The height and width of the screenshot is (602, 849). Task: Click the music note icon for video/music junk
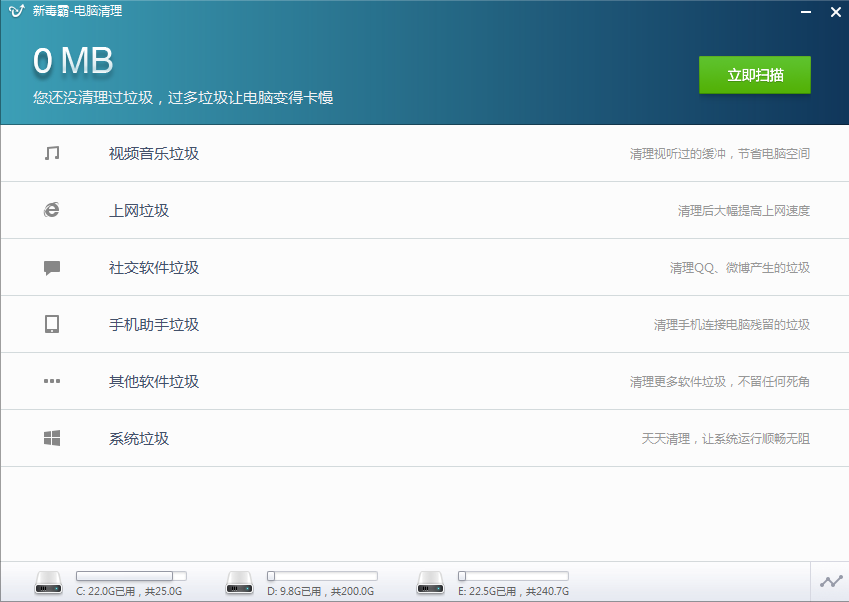click(x=52, y=153)
